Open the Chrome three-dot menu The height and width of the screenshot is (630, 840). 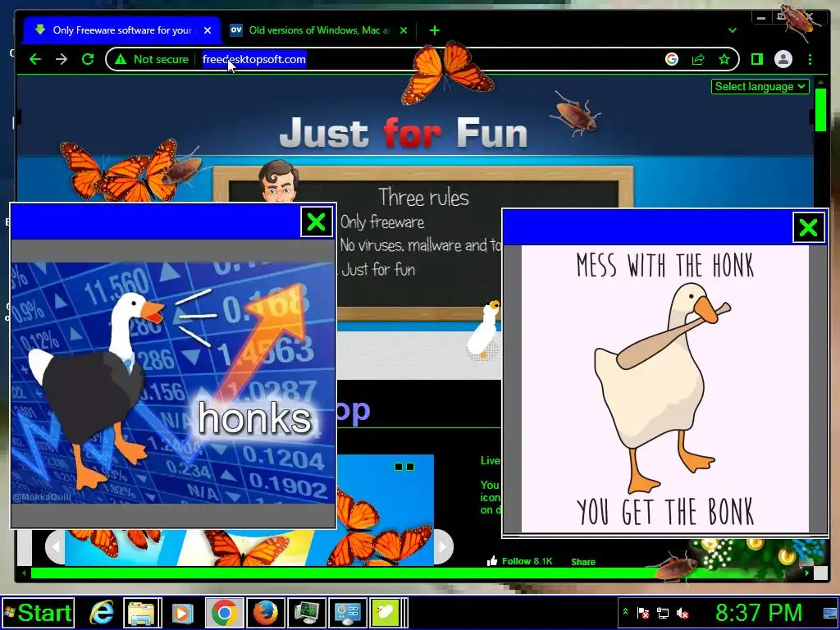tap(810, 59)
